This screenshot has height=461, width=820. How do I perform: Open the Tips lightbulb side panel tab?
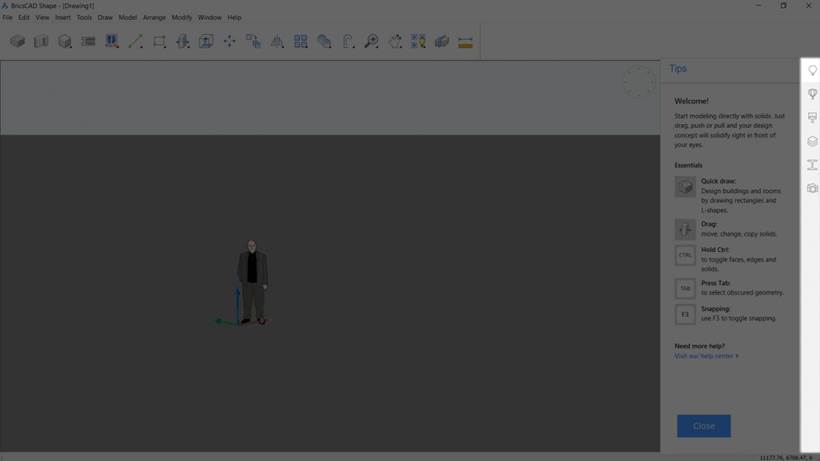point(812,71)
